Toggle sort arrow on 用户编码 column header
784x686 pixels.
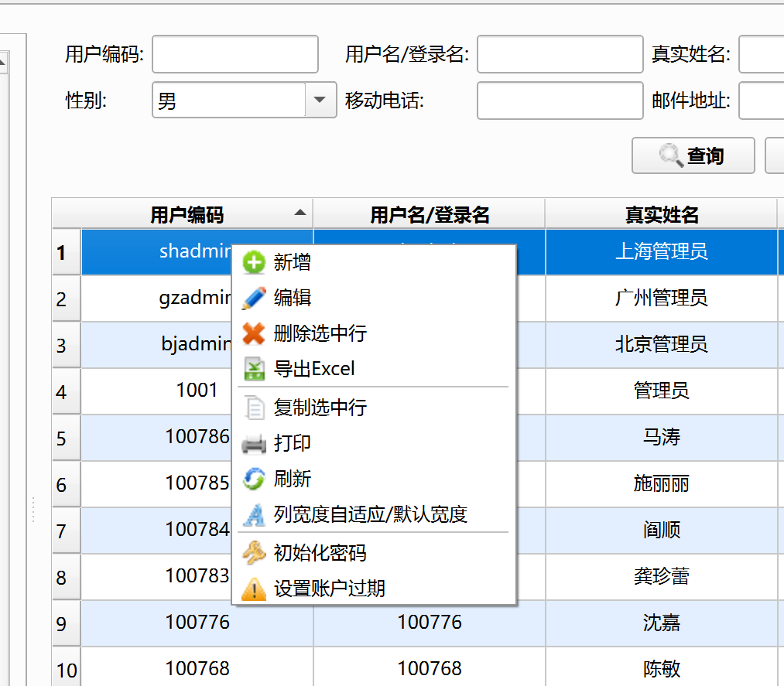click(x=300, y=213)
